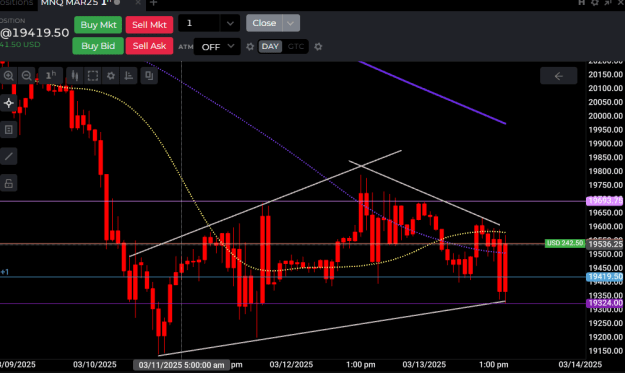Click Buy Bid button
This screenshot has height=373, width=625.
pos(98,46)
